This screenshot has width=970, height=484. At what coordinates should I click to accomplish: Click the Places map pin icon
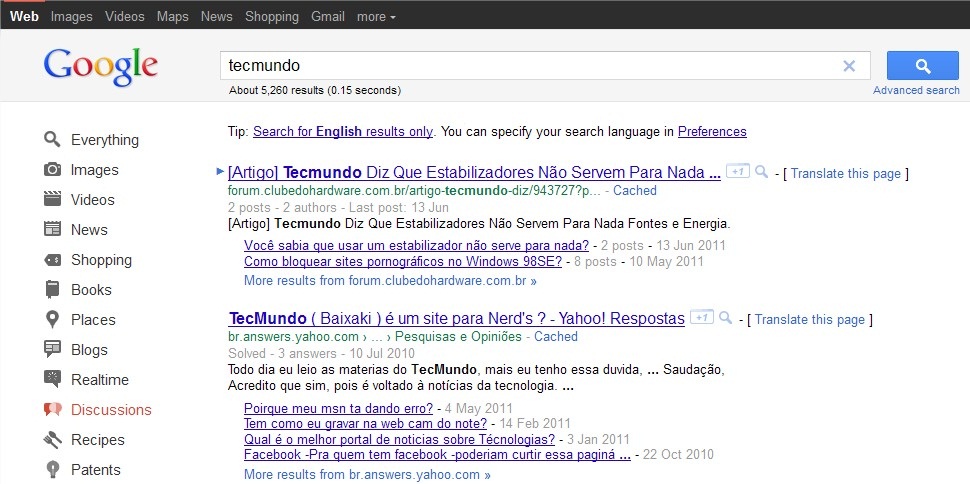pyautogui.click(x=53, y=319)
